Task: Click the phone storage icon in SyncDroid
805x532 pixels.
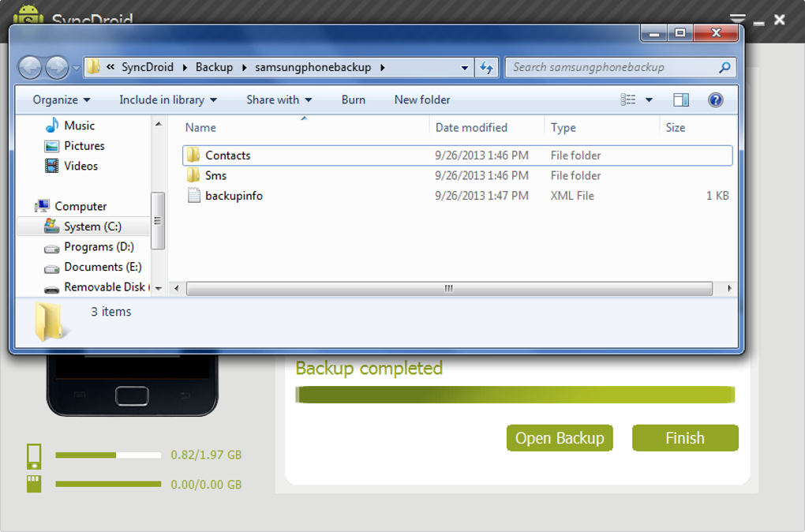Action: click(x=34, y=456)
